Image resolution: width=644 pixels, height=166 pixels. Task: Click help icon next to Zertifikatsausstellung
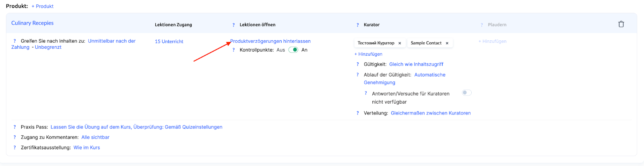click(x=14, y=147)
